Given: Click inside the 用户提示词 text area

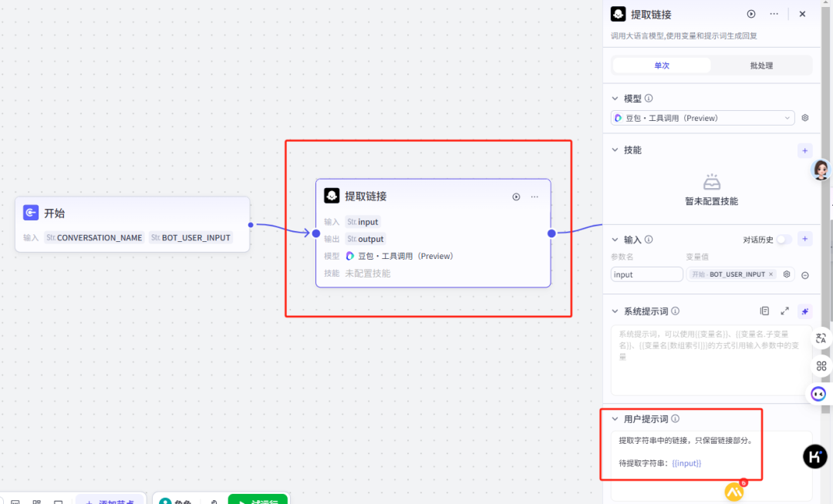Looking at the screenshot, I should (711, 465).
